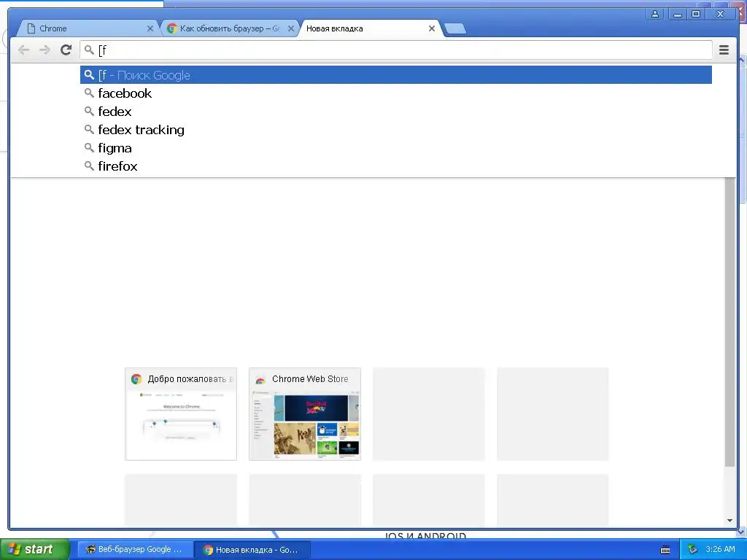Viewport: 747px width, 560px height.
Task: Click the browser forward arrow button
Action: click(x=44, y=50)
